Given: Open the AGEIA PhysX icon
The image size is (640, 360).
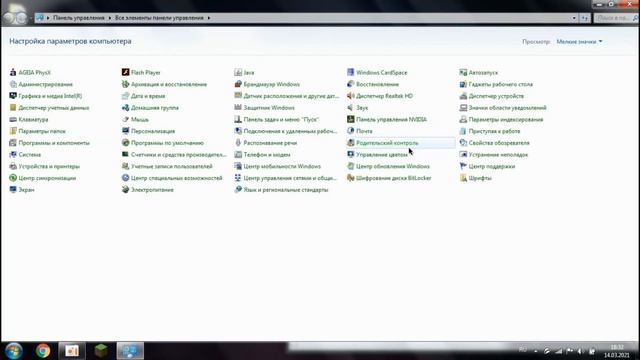Looking at the screenshot, I should point(13,73).
